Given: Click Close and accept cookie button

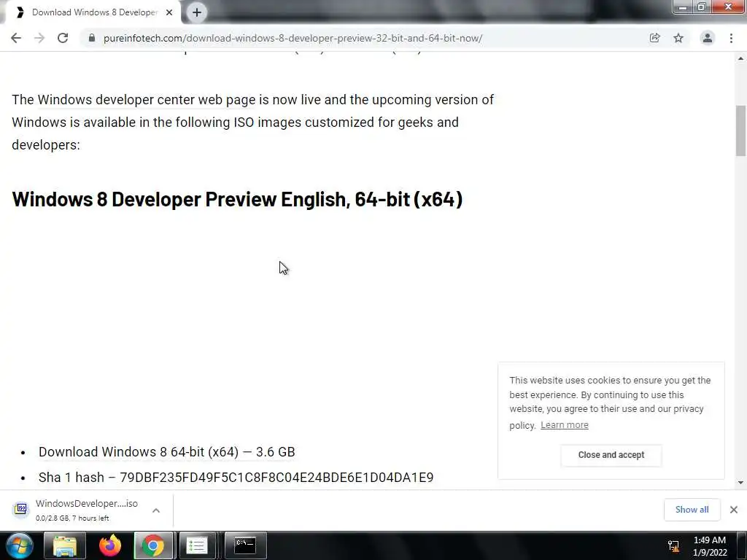Looking at the screenshot, I should [611, 455].
